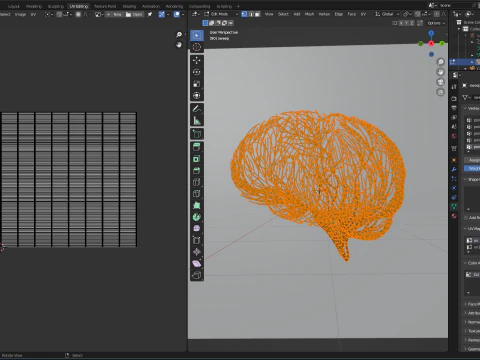Select the Loop Cut tool
480x360 pixels.
(197, 182)
